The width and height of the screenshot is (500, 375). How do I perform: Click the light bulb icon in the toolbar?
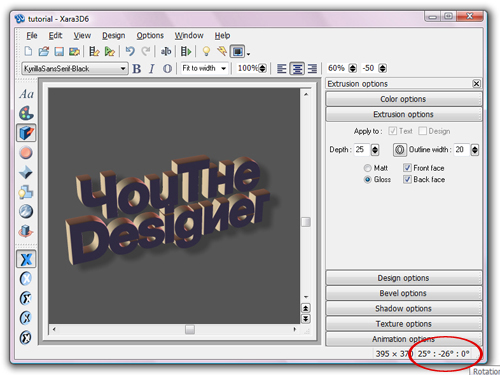[x=206, y=51]
